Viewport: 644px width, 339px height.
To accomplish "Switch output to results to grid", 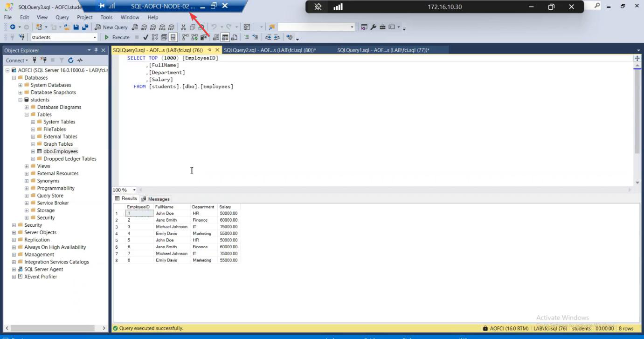I will (x=225, y=37).
